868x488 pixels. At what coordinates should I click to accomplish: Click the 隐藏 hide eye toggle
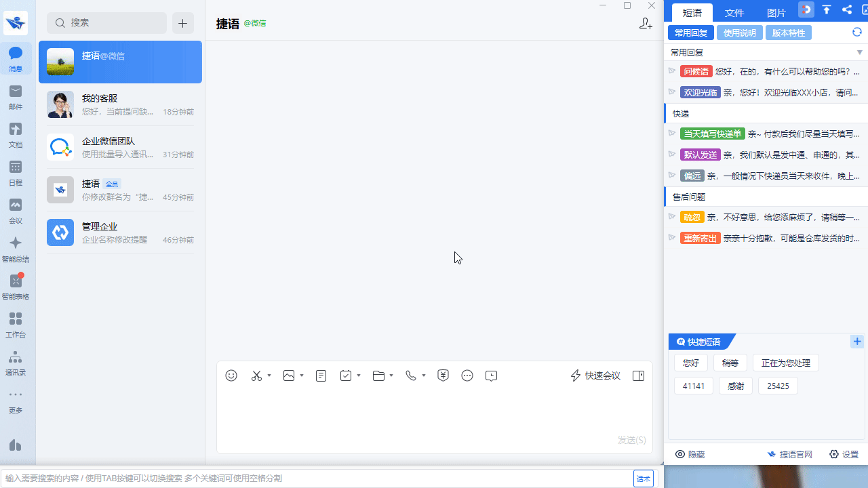coord(690,454)
